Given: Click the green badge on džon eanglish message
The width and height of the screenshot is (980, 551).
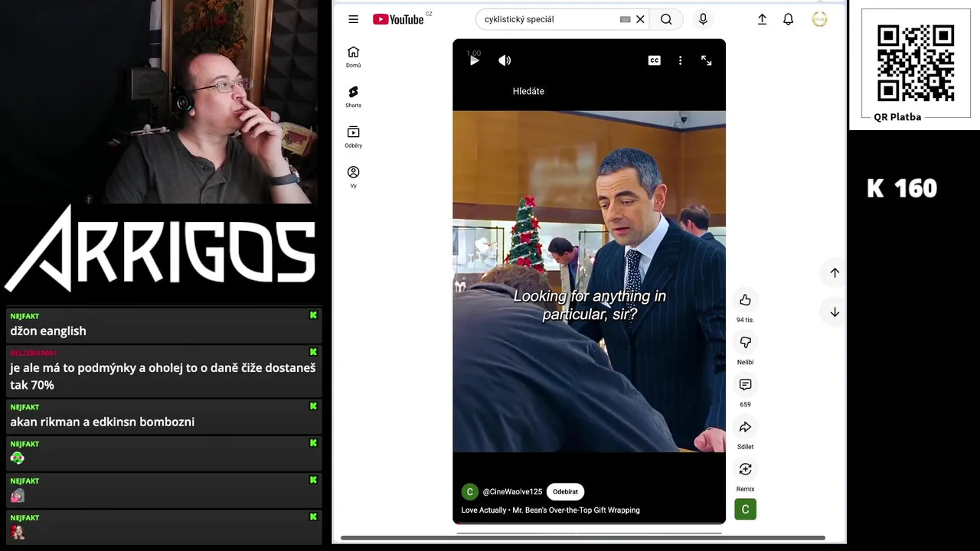Looking at the screenshot, I should 313,315.
